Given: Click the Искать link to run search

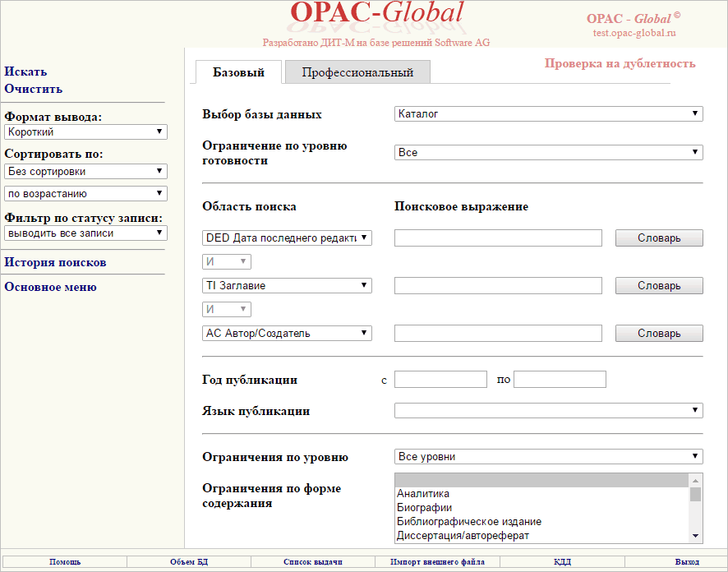Looking at the screenshot, I should click(x=25, y=71).
